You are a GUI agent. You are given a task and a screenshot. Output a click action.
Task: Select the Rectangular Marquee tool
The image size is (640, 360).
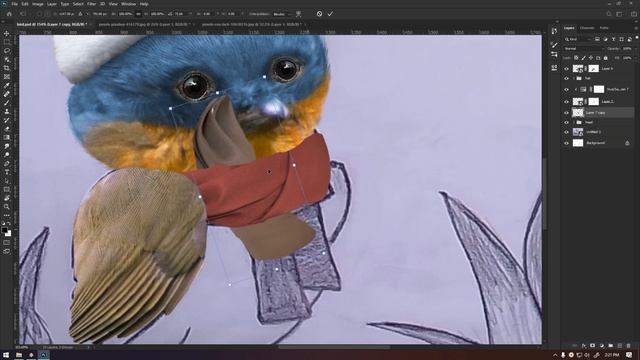coord(7,42)
